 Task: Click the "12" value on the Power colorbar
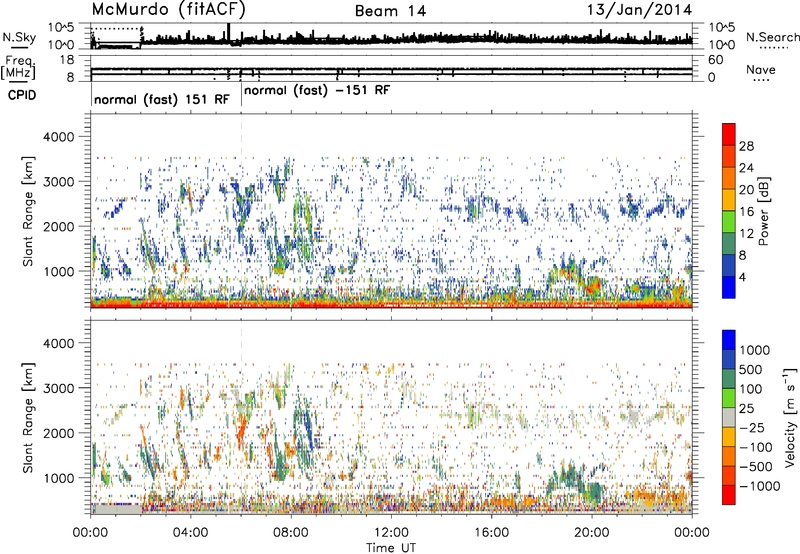746,234
